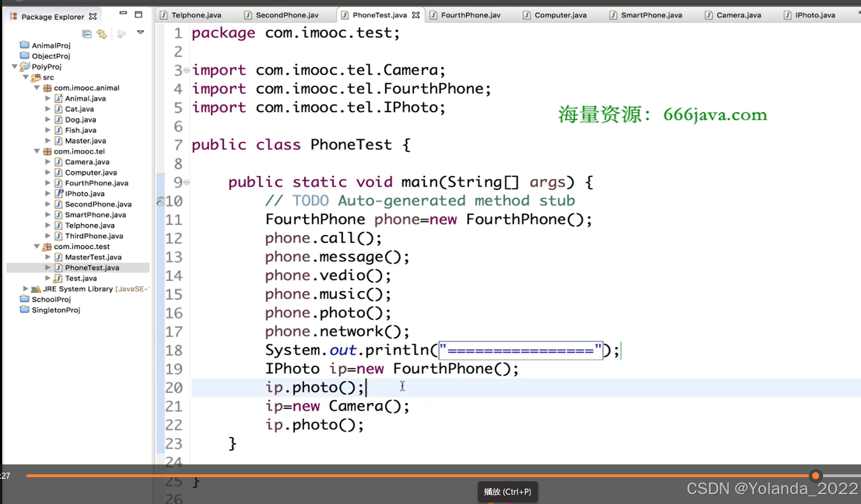Screen dimensions: 861x504
Task: Click the AnimalProj folder icon
Action: [25, 45]
